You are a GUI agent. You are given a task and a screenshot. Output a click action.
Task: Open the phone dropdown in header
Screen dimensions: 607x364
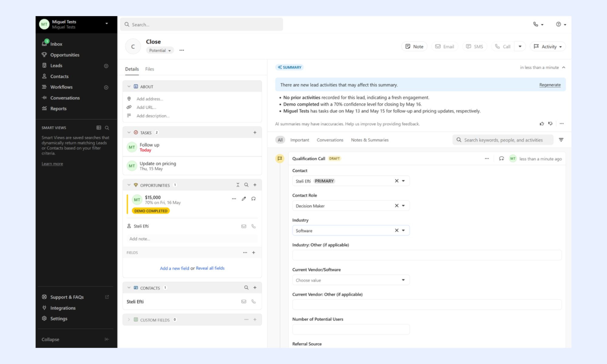click(x=538, y=24)
